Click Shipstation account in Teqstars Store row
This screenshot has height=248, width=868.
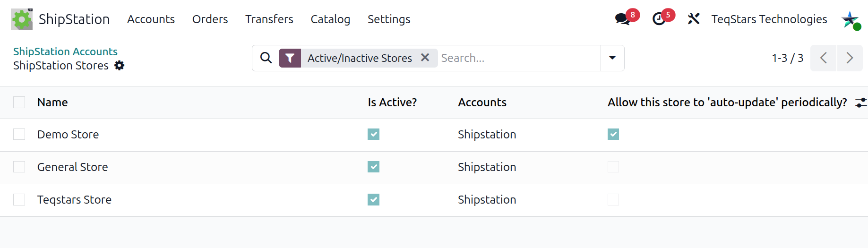[487, 200]
